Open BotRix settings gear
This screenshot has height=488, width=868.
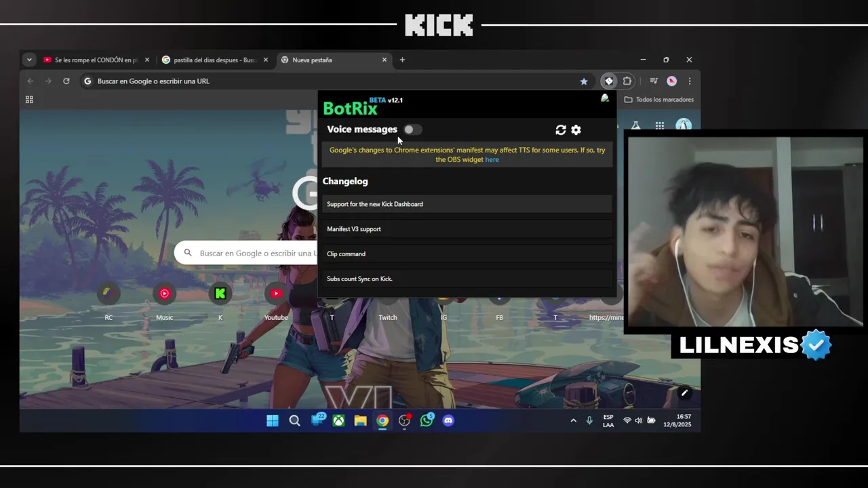576,130
